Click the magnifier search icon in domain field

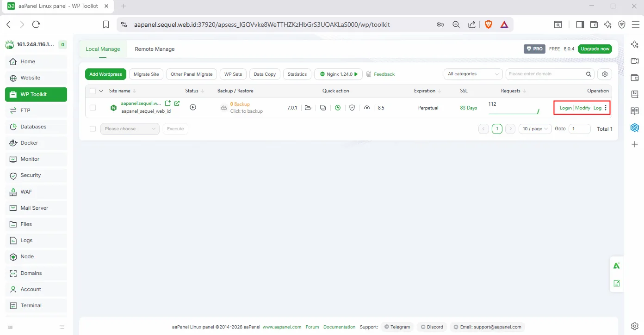[589, 74]
